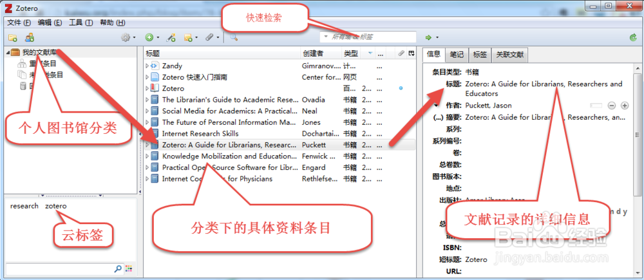
Task: Select the 我的文献库 library folder icon
Action: pyautogui.click(x=15, y=52)
